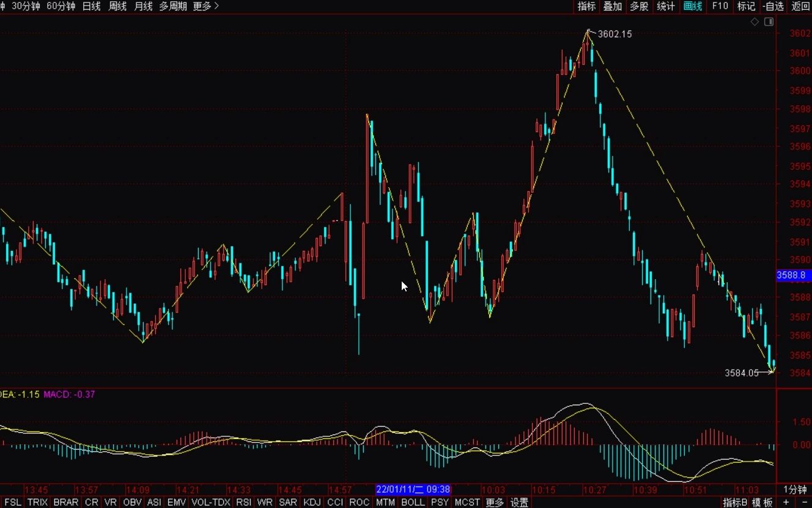Click the 3584.05 low price label
This screenshot has width=812, height=508.
coord(742,372)
